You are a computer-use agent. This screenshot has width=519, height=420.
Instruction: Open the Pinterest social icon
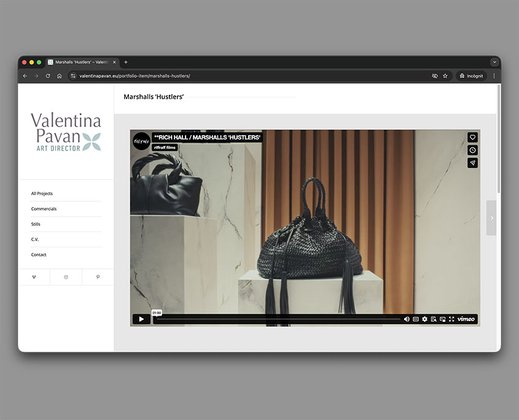point(98,277)
